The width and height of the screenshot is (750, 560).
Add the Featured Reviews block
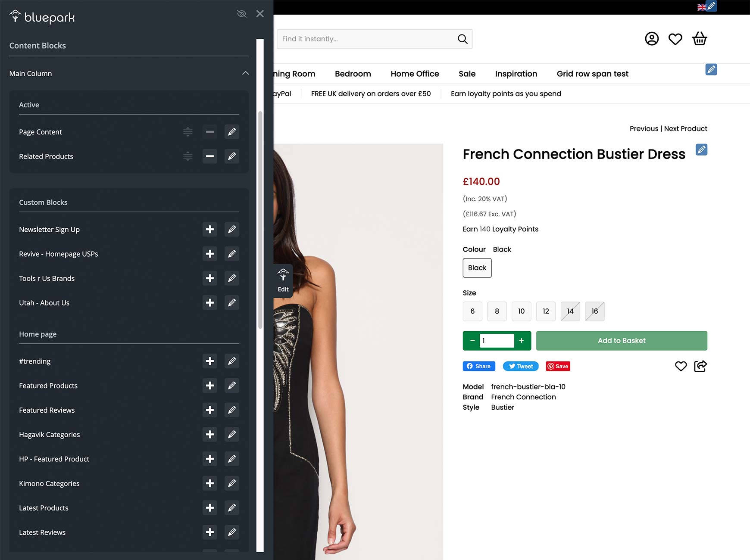[210, 410]
